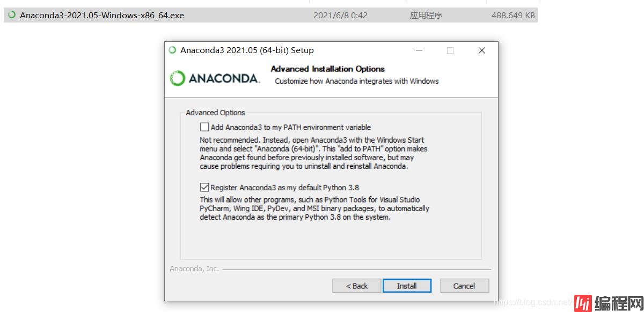Viewport: 644px width, 312px height.
Task: Click the Anaconda3 2021.05 Setup title text
Action: (247, 50)
